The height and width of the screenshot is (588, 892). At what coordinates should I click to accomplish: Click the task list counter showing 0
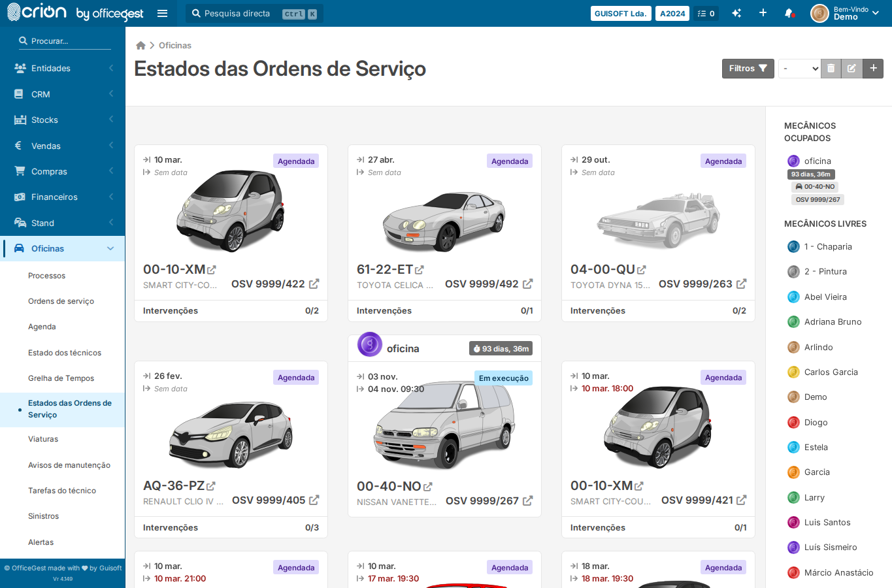pyautogui.click(x=706, y=13)
